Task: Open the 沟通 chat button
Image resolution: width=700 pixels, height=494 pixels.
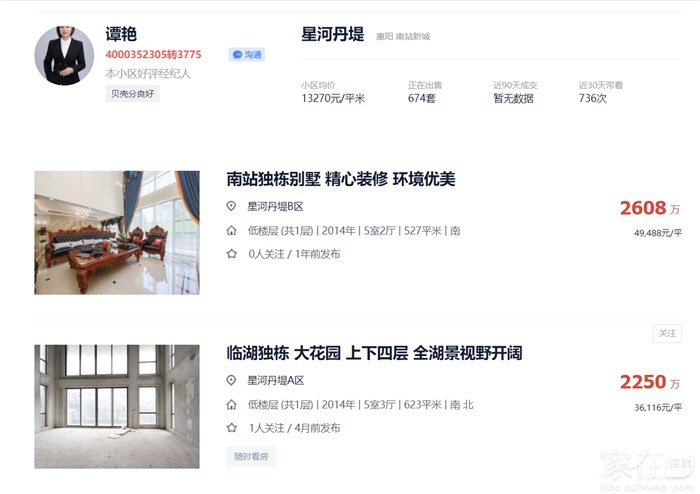Action: [247, 55]
